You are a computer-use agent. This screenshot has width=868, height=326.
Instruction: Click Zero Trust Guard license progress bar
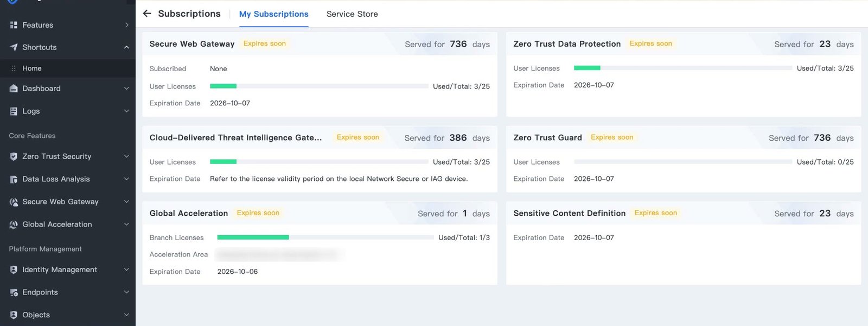pyautogui.click(x=683, y=162)
